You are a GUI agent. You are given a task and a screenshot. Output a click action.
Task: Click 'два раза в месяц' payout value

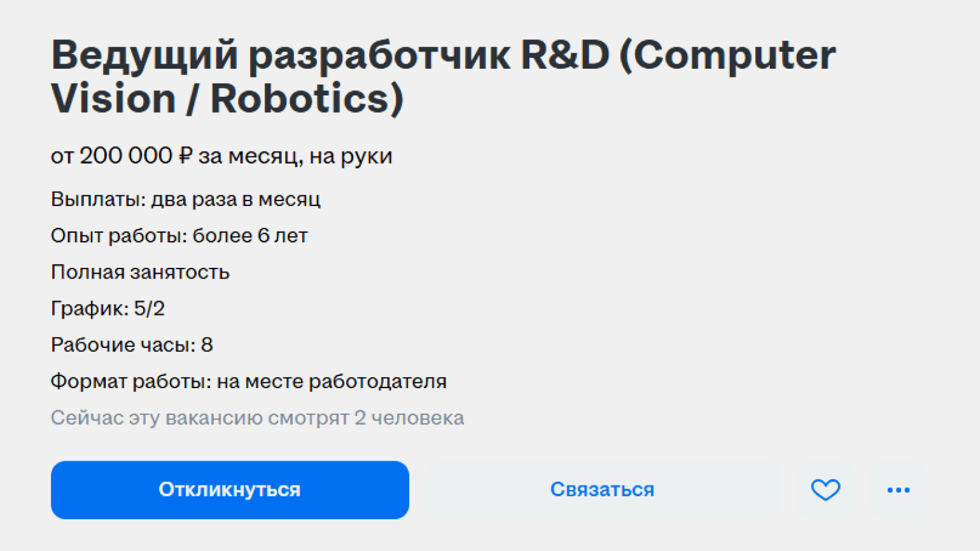click(x=235, y=199)
